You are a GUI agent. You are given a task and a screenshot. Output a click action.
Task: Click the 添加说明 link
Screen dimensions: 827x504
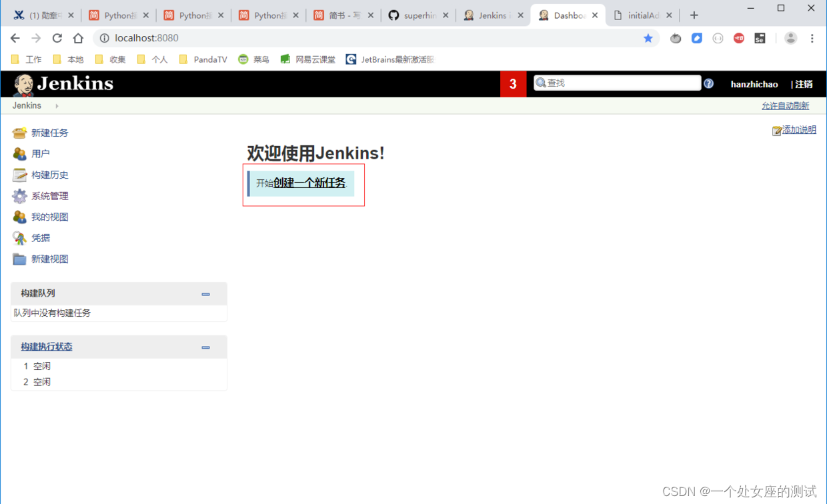click(x=799, y=130)
